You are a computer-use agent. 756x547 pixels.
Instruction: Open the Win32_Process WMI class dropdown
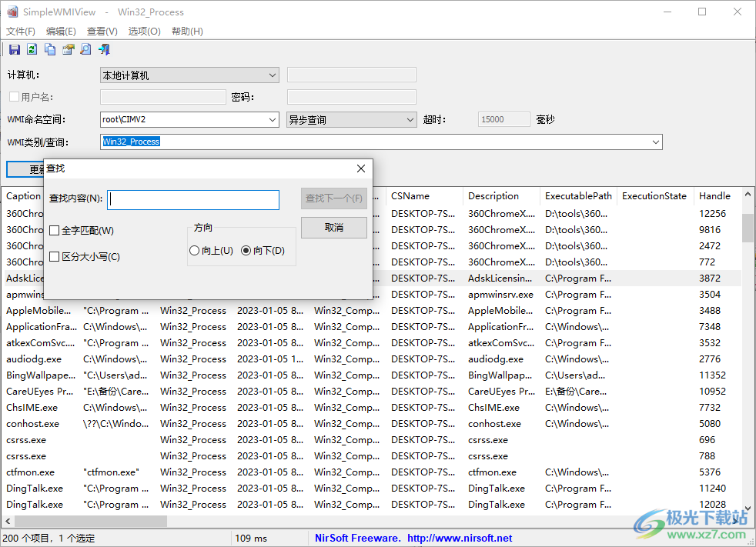655,142
